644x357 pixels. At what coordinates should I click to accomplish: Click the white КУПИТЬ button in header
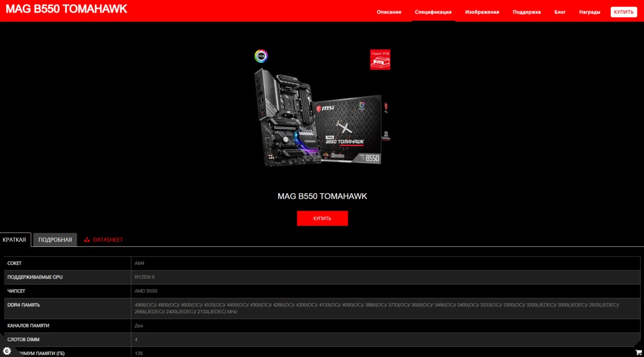(x=624, y=12)
